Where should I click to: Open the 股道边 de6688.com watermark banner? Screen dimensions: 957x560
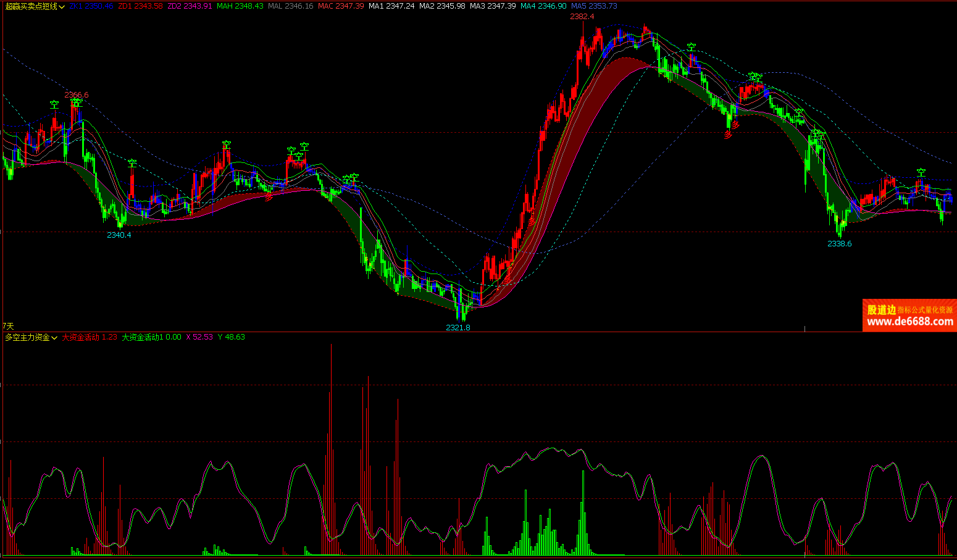[x=909, y=316]
